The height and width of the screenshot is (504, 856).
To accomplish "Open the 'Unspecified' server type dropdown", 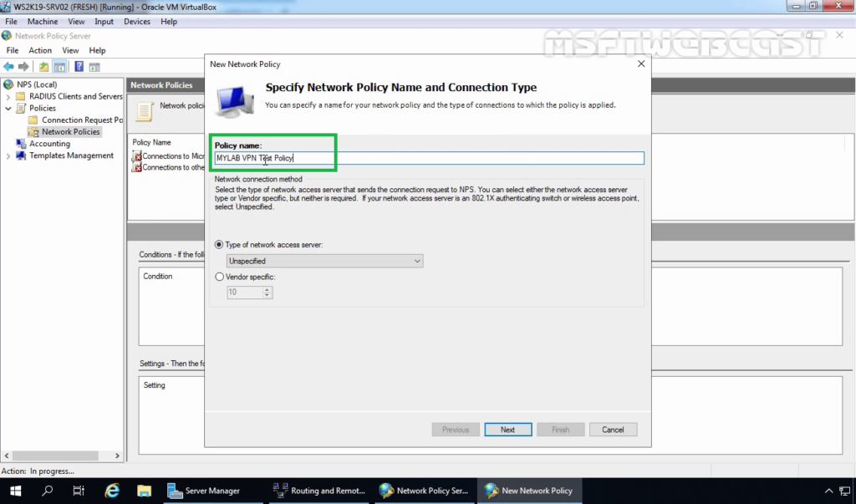I will click(324, 261).
